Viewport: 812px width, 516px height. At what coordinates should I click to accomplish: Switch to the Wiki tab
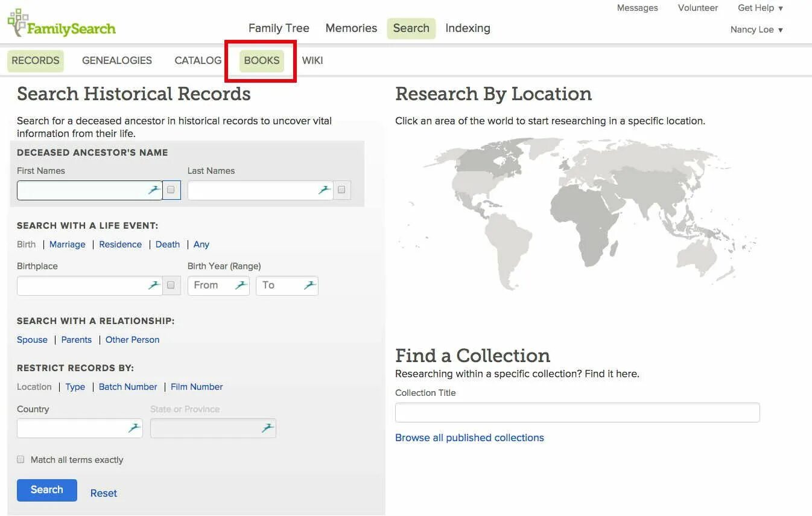click(x=312, y=60)
